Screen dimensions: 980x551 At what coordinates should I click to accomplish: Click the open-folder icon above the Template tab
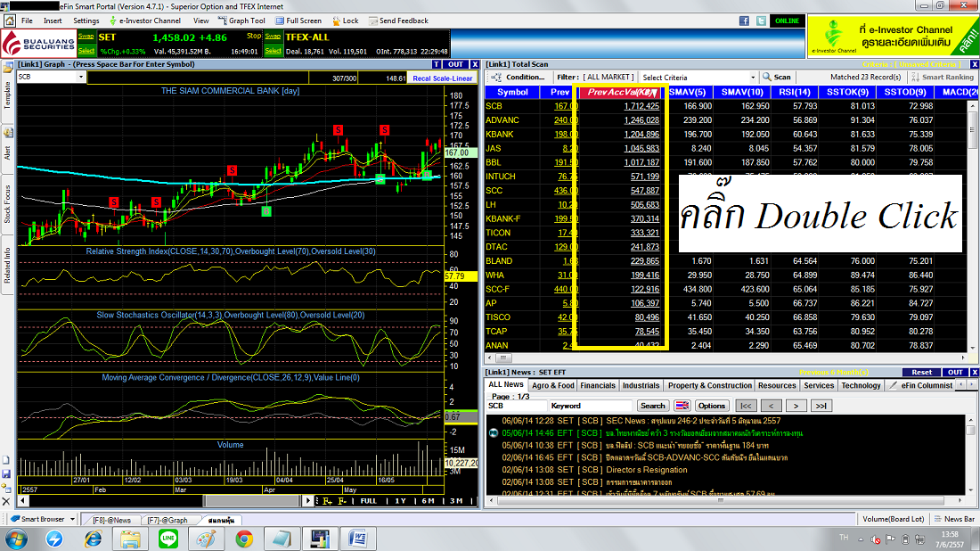point(7,68)
